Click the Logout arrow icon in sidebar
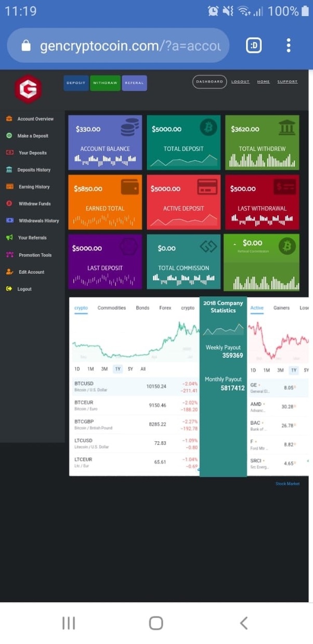This screenshot has height=644, width=313. point(9,289)
